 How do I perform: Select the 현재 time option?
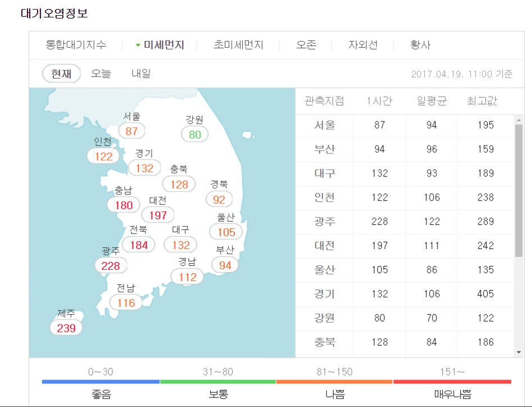pos(60,73)
